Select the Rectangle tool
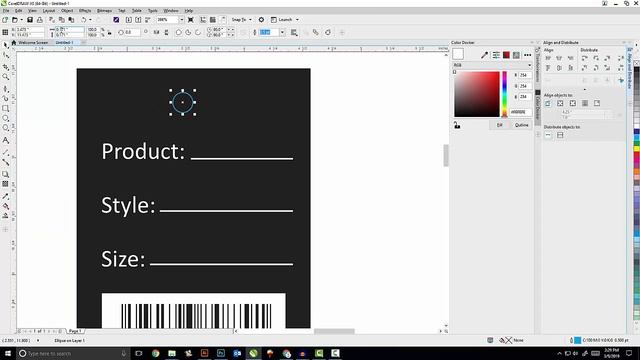Screen dimensions: 640x360 coord(5,108)
